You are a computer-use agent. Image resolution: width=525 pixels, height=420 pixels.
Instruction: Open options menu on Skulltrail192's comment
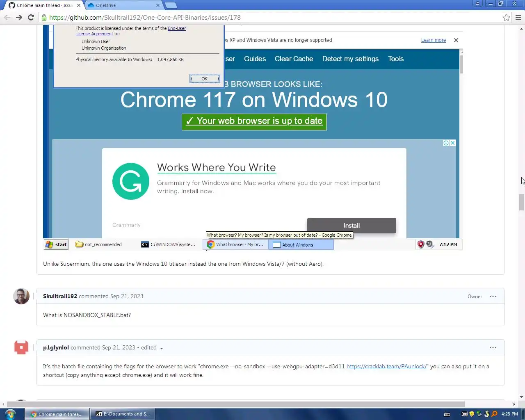[493, 296]
